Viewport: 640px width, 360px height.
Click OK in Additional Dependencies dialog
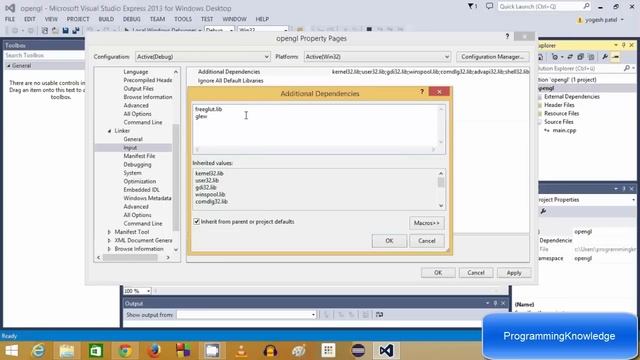click(x=389, y=241)
